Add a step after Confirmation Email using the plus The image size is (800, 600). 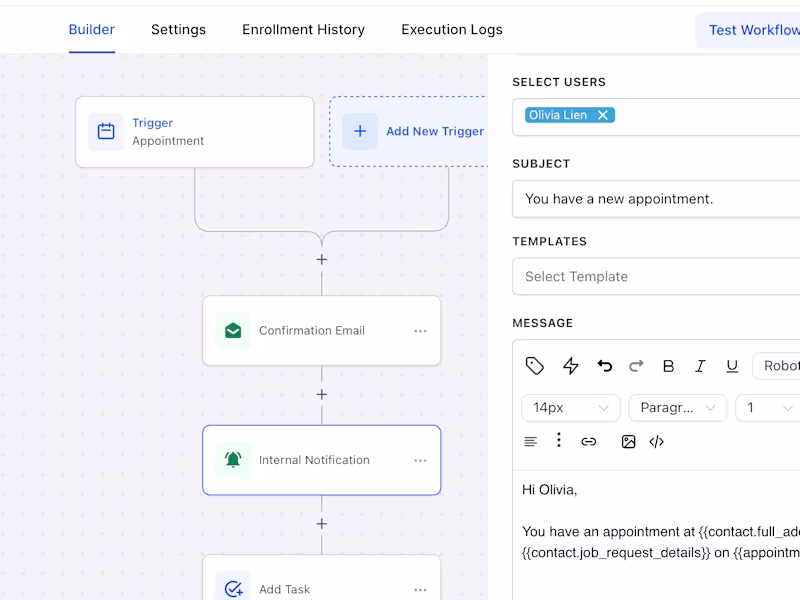tap(321, 394)
